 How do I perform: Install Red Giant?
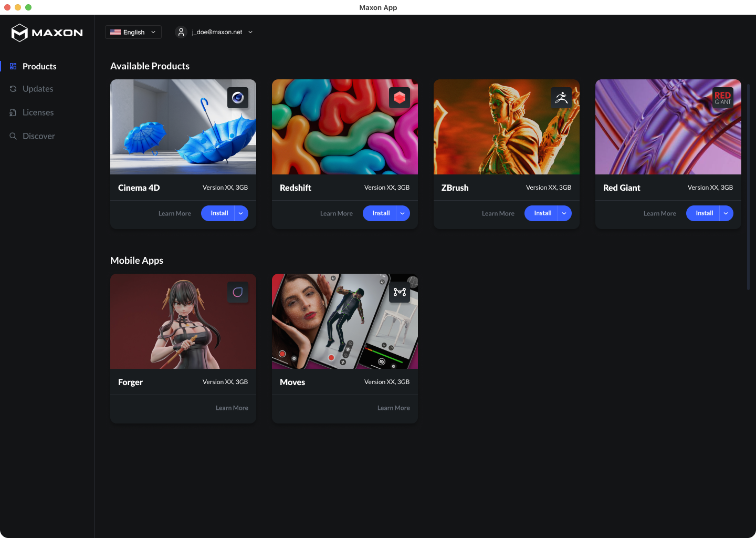tap(703, 213)
